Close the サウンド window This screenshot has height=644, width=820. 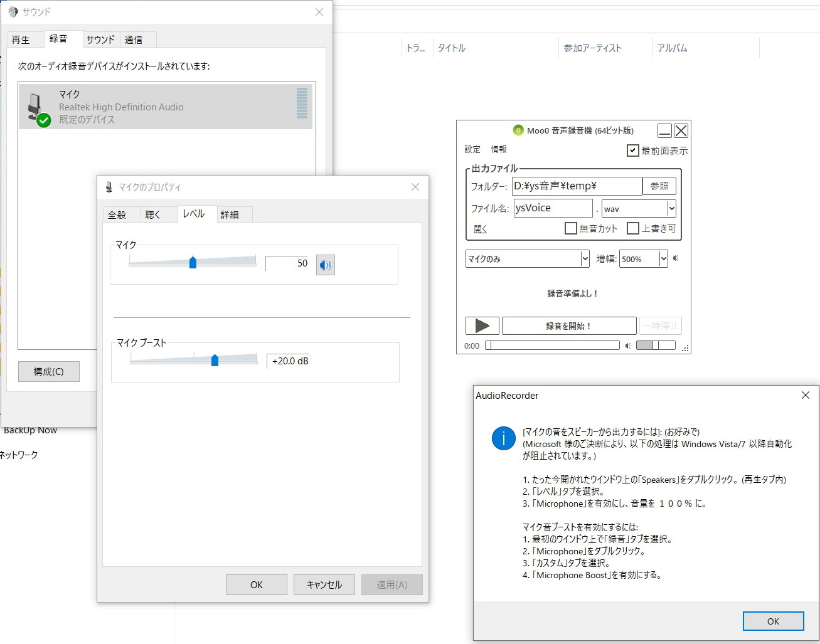pyautogui.click(x=319, y=12)
